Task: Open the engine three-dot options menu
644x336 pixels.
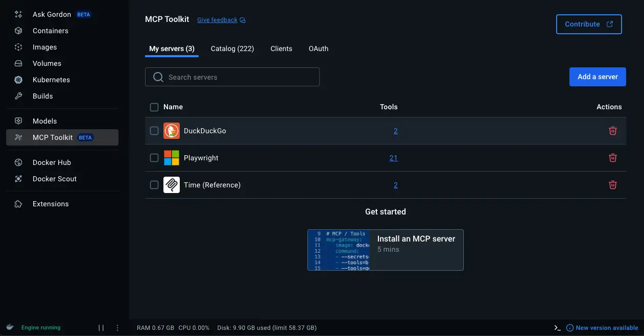Action: [117, 328]
